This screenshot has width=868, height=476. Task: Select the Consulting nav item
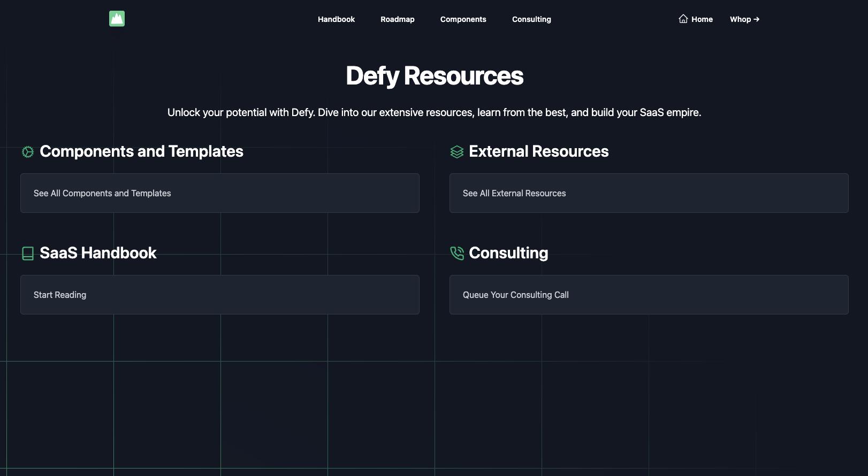[x=531, y=19]
